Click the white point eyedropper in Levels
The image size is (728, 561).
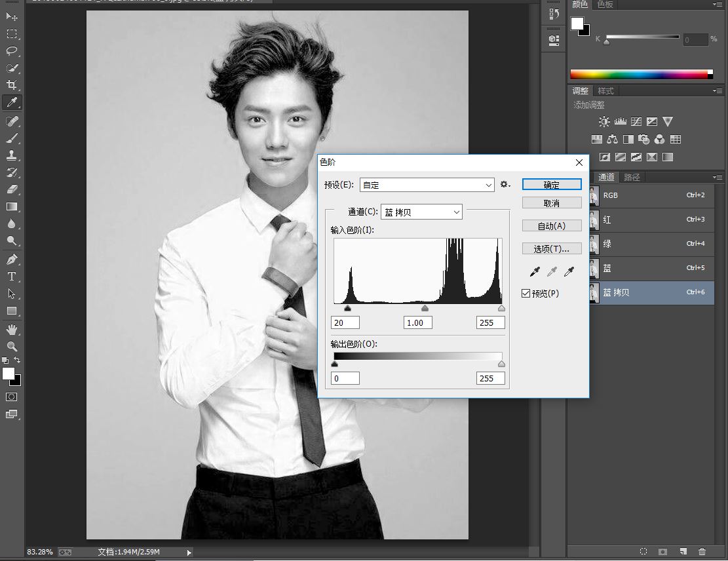[569, 272]
